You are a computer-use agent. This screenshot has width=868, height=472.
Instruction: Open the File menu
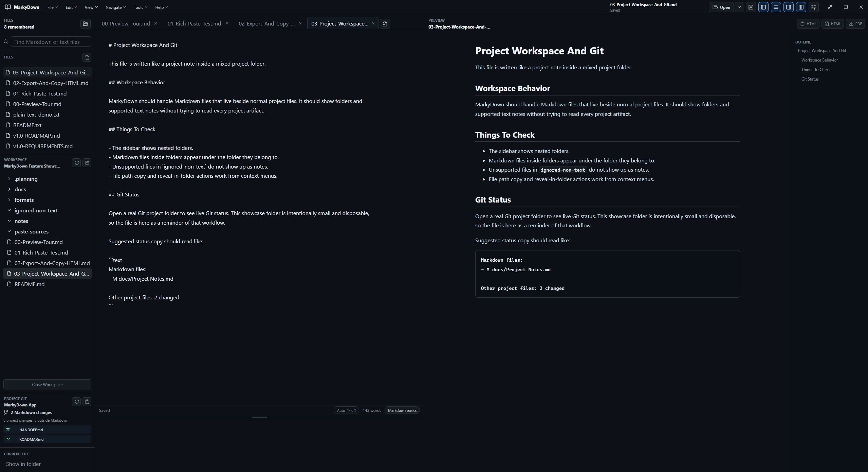(x=53, y=7)
